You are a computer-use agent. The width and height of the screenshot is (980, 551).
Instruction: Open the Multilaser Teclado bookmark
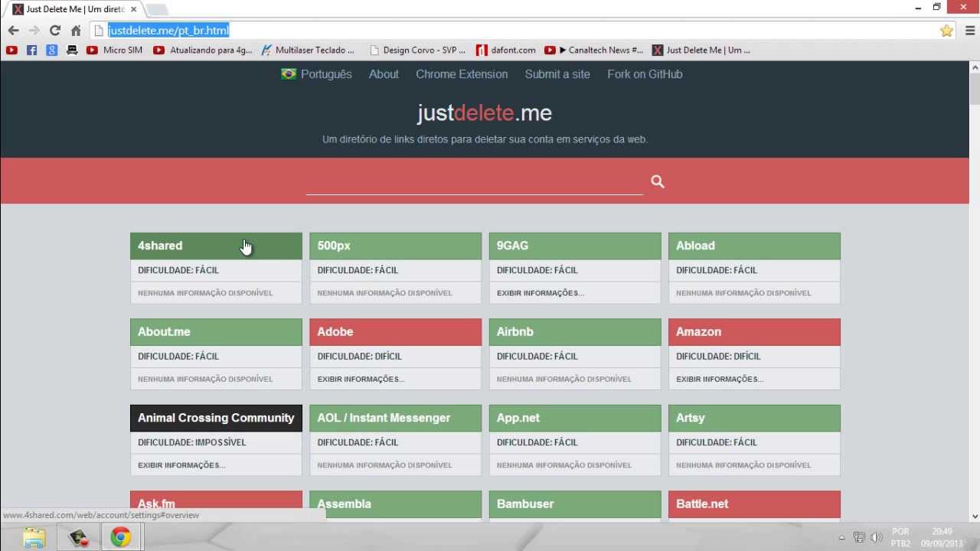pyautogui.click(x=308, y=51)
